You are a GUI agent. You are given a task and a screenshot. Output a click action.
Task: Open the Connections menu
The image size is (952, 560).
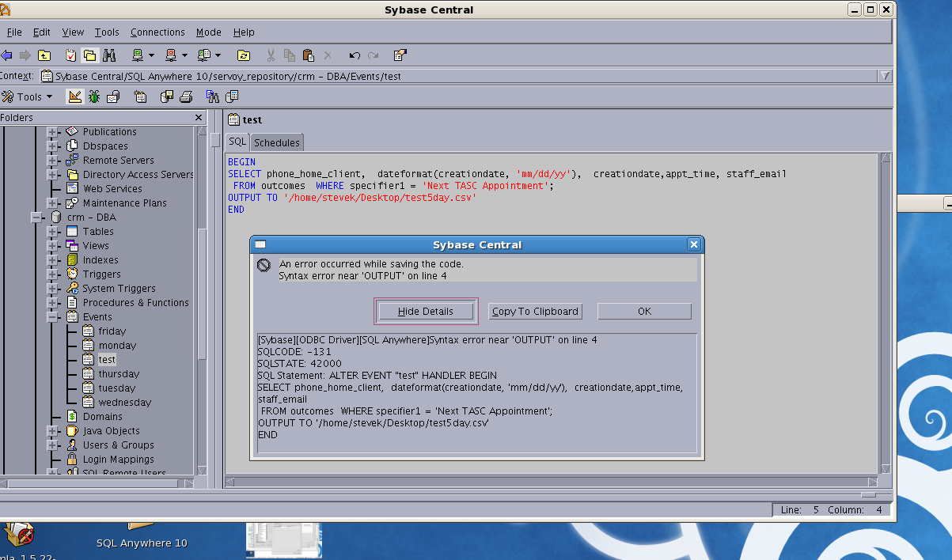[157, 32]
